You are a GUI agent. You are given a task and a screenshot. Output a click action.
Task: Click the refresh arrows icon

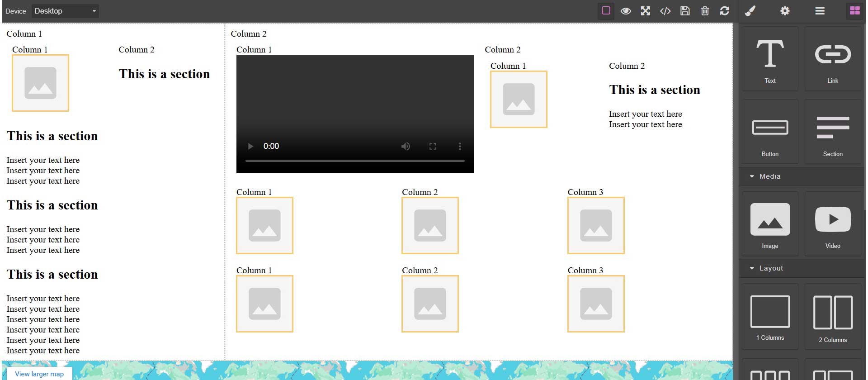(x=725, y=11)
